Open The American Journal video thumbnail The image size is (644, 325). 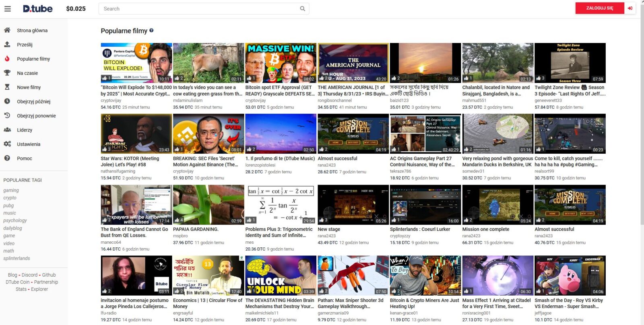point(353,62)
